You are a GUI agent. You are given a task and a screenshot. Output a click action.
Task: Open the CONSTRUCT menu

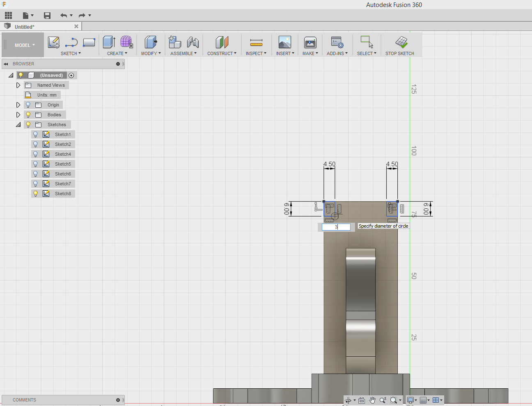[222, 53]
